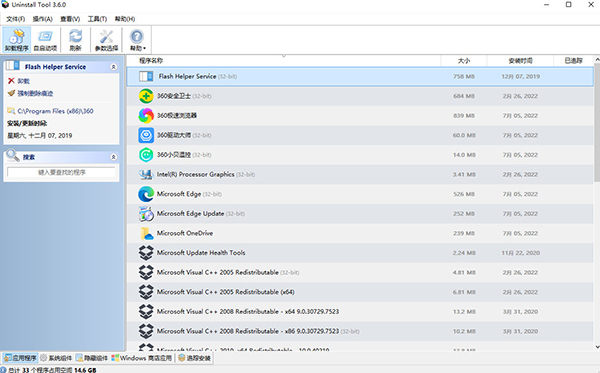
Task: Select the Microsoft Edge Update program name
Action: [190, 213]
